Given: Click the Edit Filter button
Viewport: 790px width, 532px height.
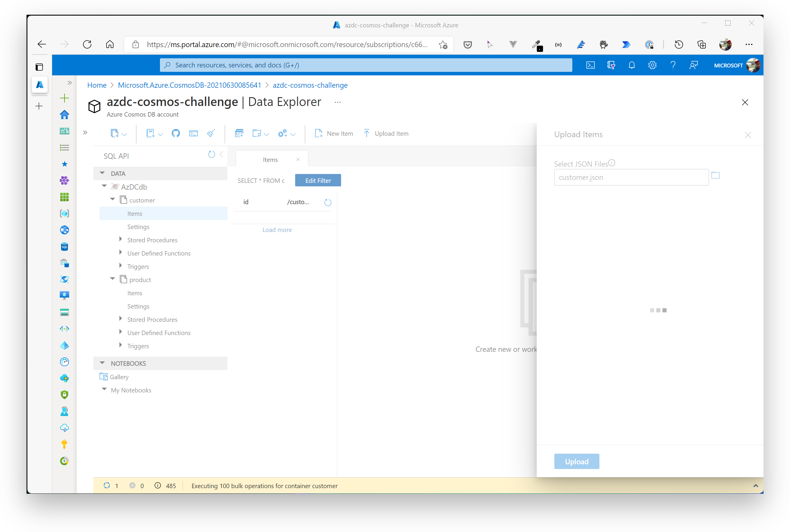Looking at the screenshot, I should (318, 180).
